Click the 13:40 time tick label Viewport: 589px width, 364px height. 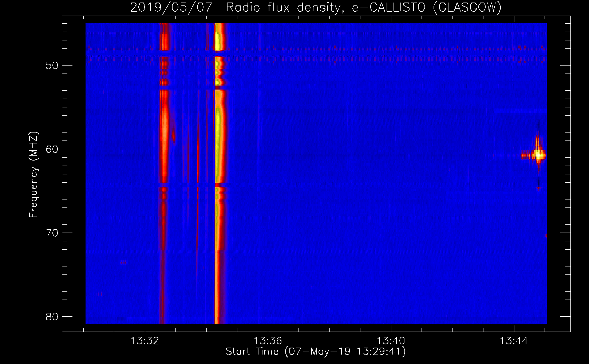(391, 341)
